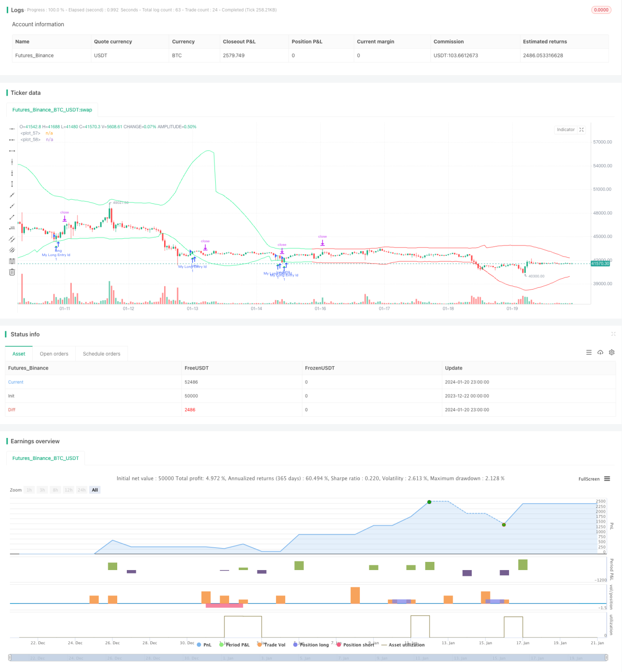The height and width of the screenshot is (672, 622).
Task: Set chart zoom to 3h
Action: tap(42, 490)
